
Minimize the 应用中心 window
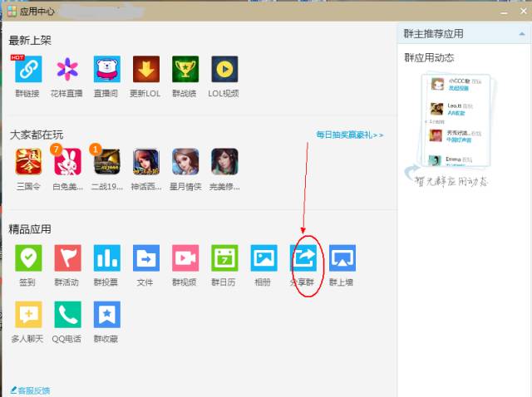(x=505, y=12)
